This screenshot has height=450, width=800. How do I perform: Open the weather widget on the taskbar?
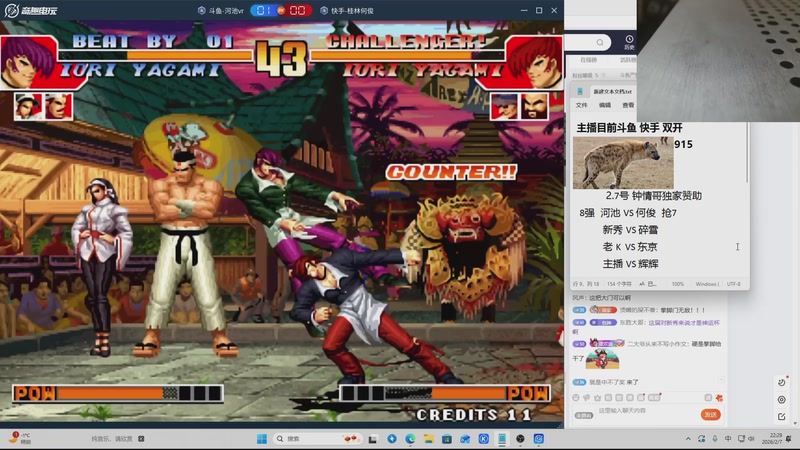(x=20, y=438)
